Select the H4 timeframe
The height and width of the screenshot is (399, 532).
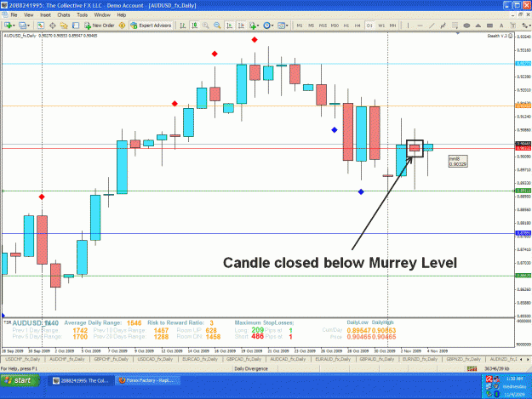(x=358, y=26)
